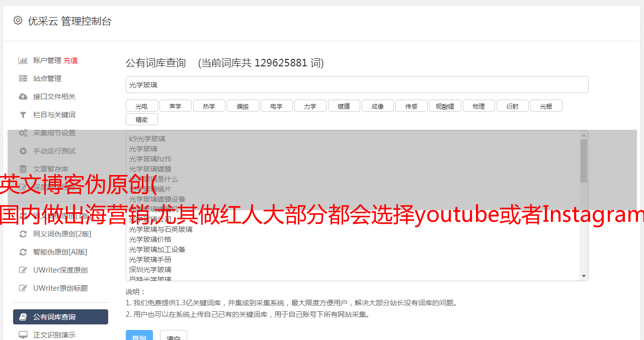Click the database icon for 文章暂存库

[x=23, y=169]
